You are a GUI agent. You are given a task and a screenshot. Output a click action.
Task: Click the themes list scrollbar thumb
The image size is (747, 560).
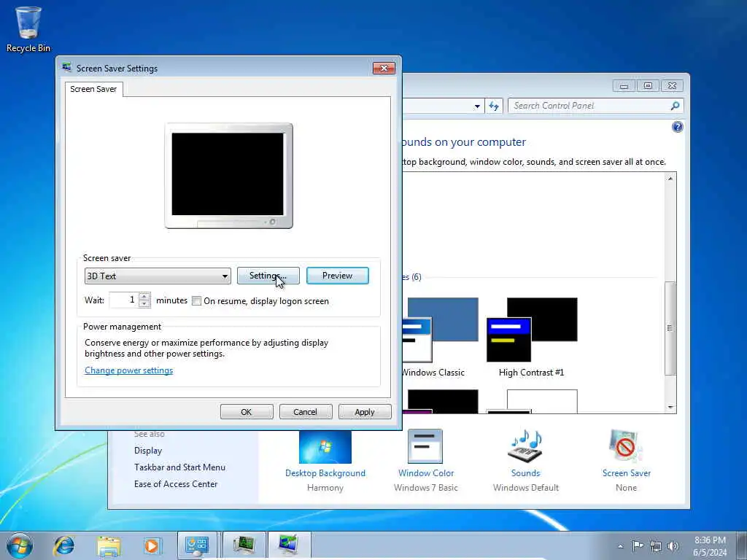point(670,328)
